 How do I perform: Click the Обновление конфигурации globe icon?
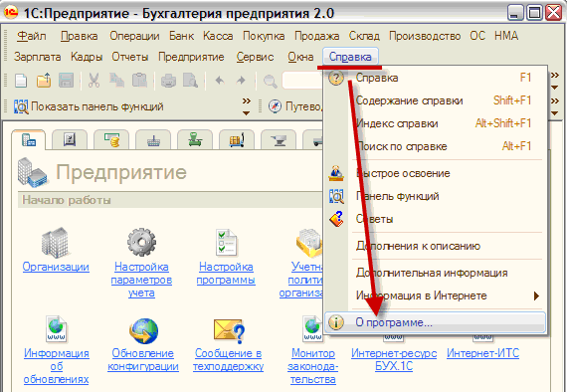coord(143,331)
